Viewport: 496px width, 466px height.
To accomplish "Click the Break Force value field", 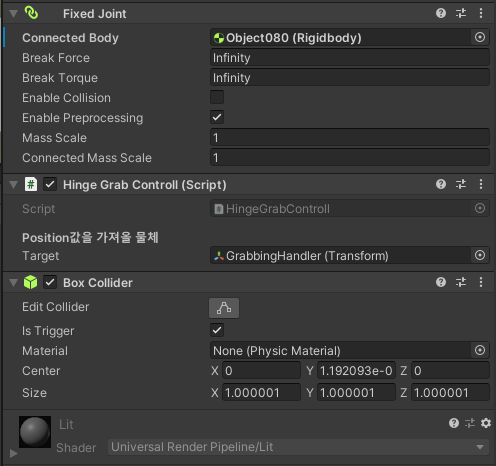I will 350,58.
